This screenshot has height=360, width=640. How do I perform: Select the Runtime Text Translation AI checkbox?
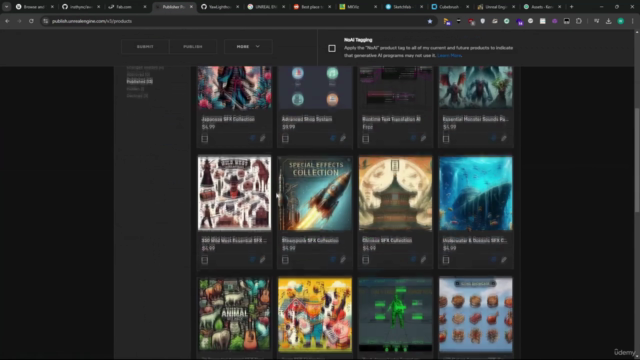pyautogui.click(x=365, y=139)
